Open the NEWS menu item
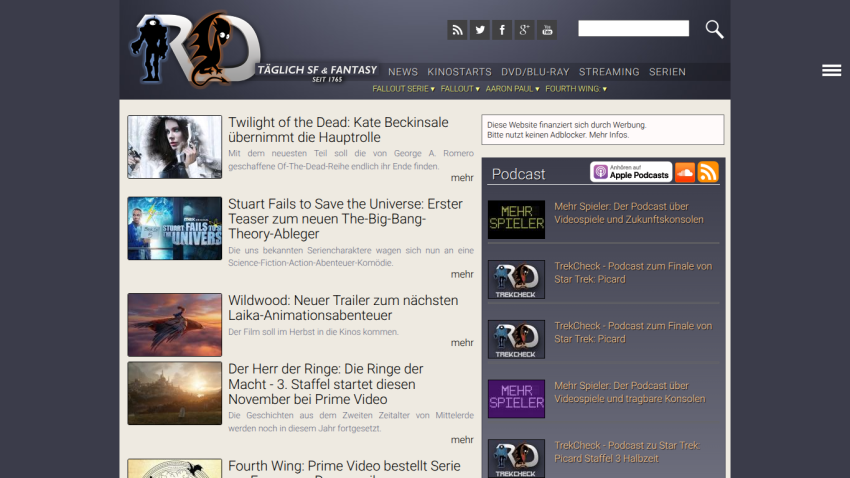The width and height of the screenshot is (850, 478). pyautogui.click(x=403, y=72)
